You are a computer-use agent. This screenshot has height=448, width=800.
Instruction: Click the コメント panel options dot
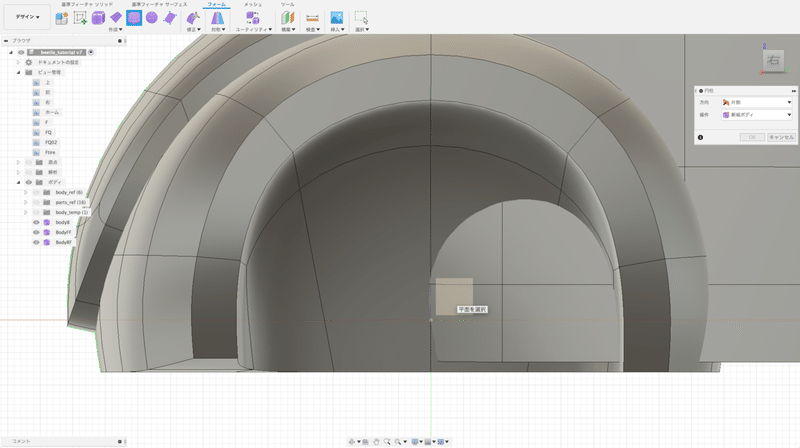point(120,441)
